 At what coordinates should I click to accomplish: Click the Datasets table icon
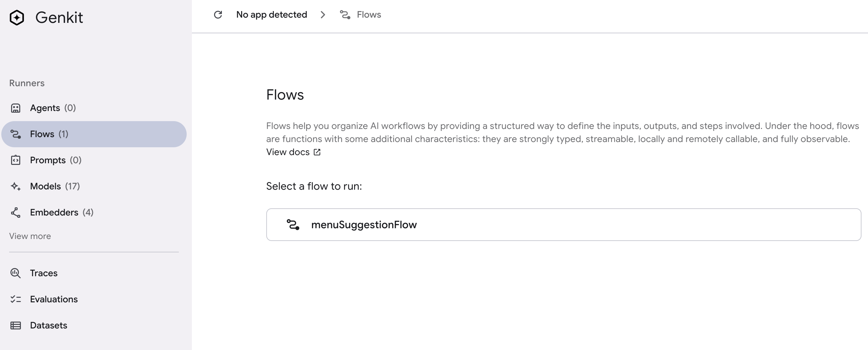tap(16, 326)
